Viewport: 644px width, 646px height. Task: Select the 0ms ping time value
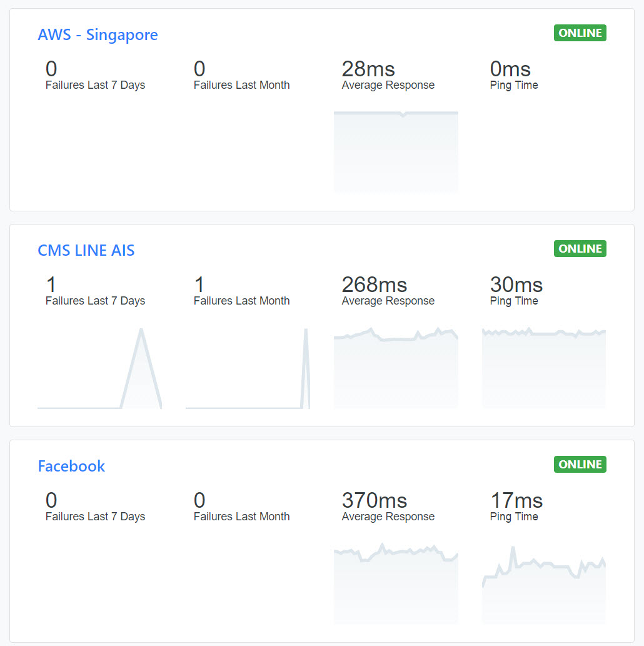tap(510, 69)
